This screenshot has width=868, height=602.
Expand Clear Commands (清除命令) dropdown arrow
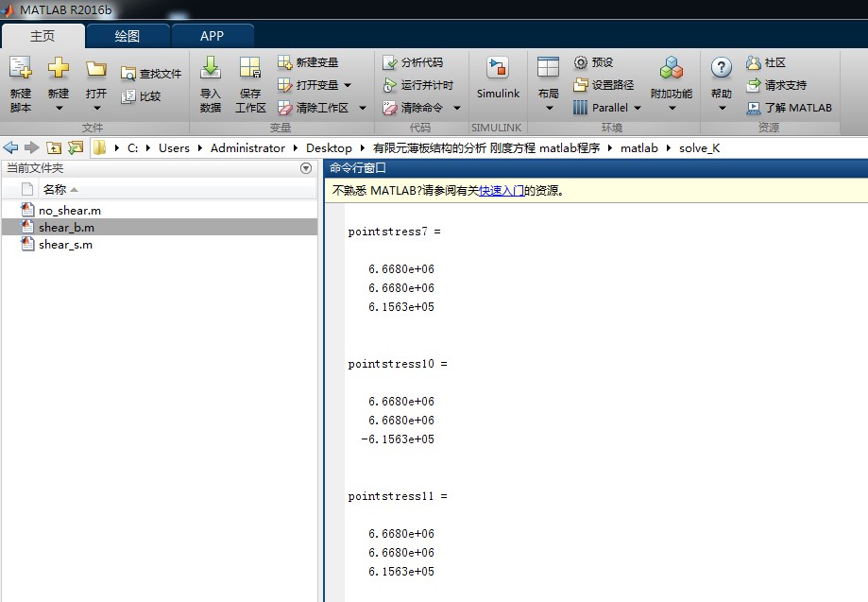[x=457, y=108]
